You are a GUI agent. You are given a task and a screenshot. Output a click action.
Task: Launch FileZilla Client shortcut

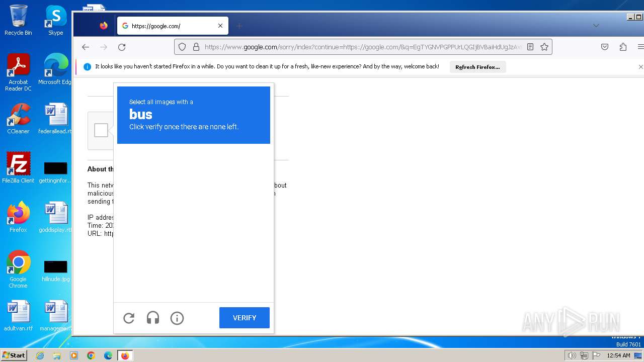click(x=18, y=168)
